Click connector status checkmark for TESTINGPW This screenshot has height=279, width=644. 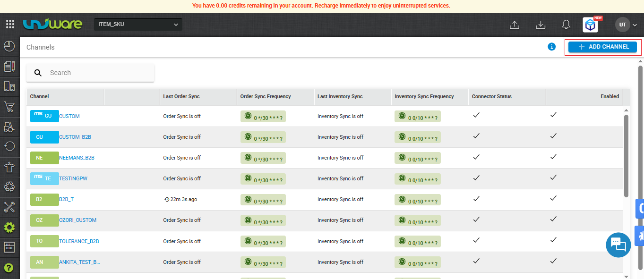[x=476, y=177]
